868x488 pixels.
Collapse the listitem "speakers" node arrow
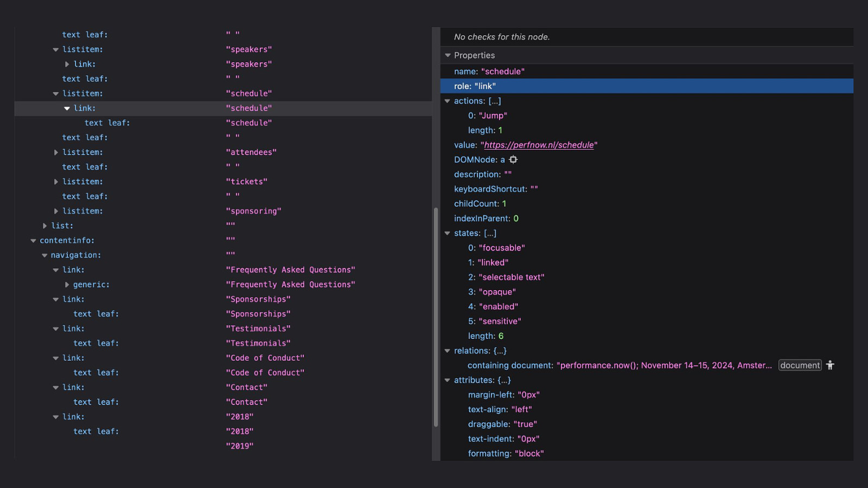(55, 49)
